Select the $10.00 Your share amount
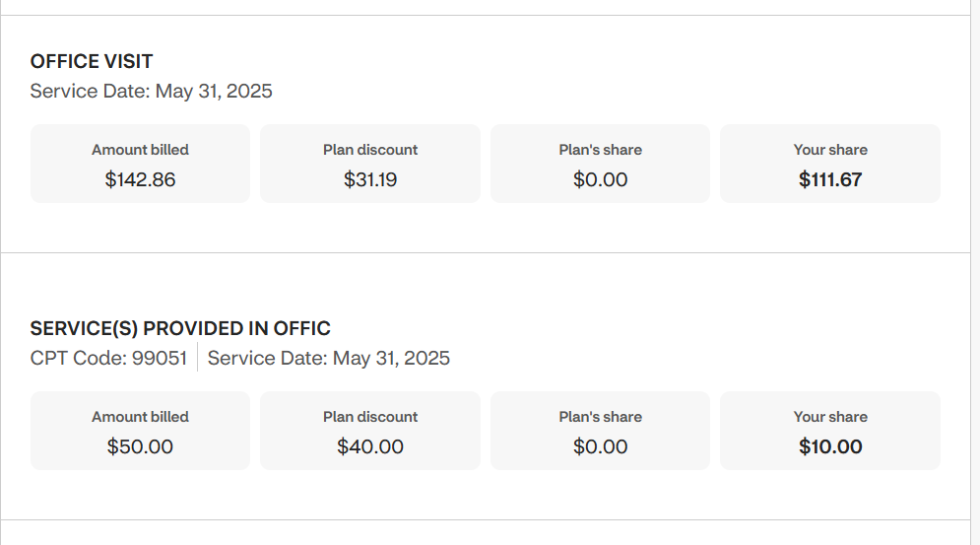Viewport: 980px width, 545px height. click(830, 447)
